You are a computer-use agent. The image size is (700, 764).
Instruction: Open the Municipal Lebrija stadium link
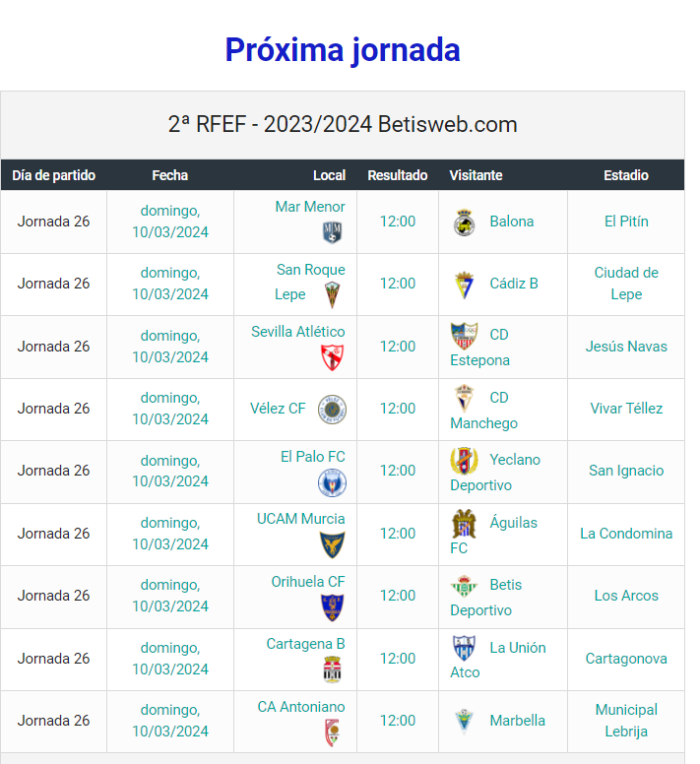coord(626,721)
